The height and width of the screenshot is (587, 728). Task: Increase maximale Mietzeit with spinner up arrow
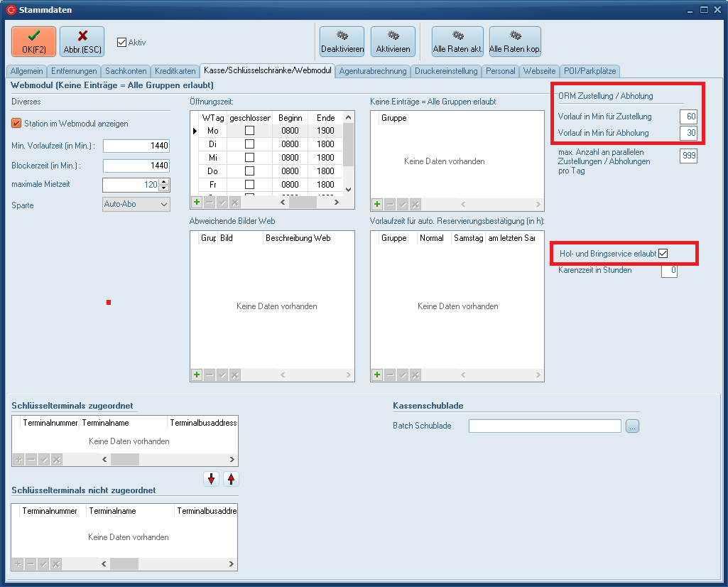click(x=165, y=182)
